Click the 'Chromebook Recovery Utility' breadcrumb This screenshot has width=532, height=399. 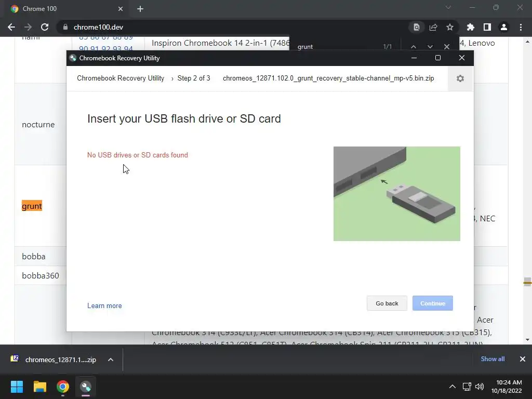coord(121,78)
